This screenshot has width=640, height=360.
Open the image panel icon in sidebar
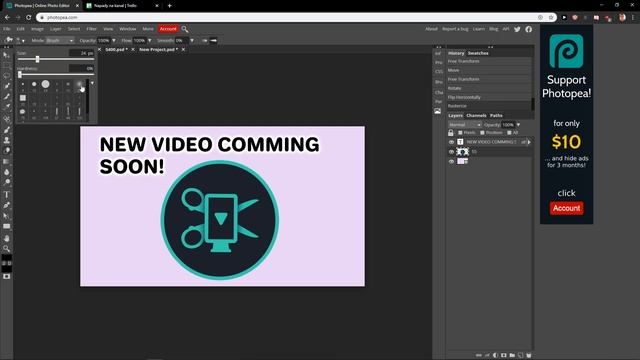tap(438, 111)
